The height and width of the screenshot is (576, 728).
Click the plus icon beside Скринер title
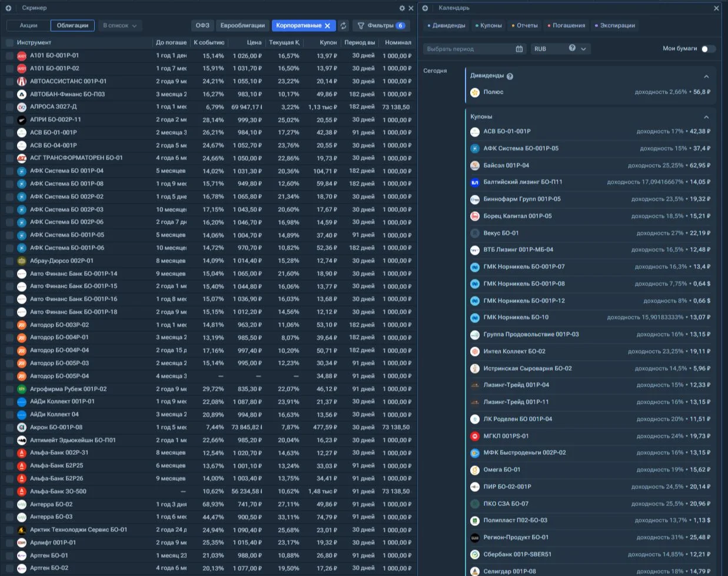point(8,8)
